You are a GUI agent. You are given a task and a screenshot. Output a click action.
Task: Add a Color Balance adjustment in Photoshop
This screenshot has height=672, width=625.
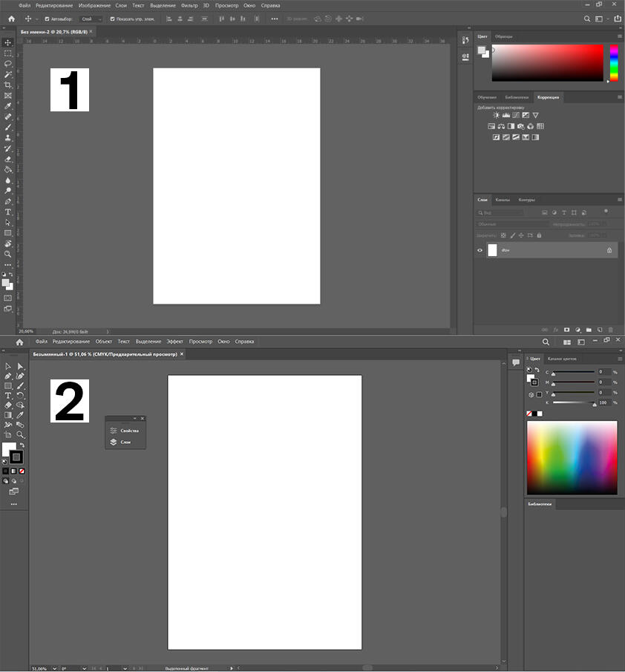(x=501, y=126)
